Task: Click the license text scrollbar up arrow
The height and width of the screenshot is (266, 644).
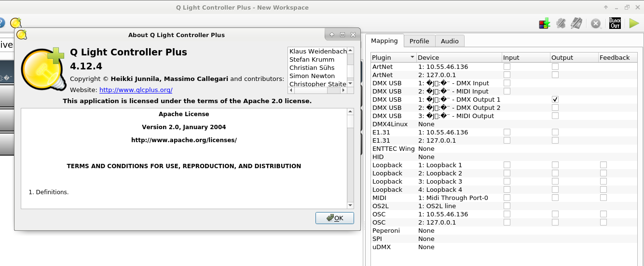Action: [350, 112]
